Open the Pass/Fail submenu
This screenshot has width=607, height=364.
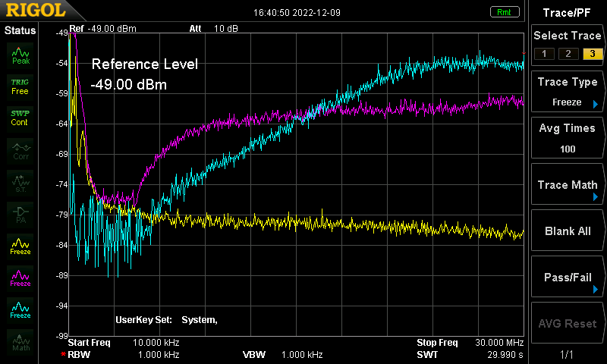[568, 278]
